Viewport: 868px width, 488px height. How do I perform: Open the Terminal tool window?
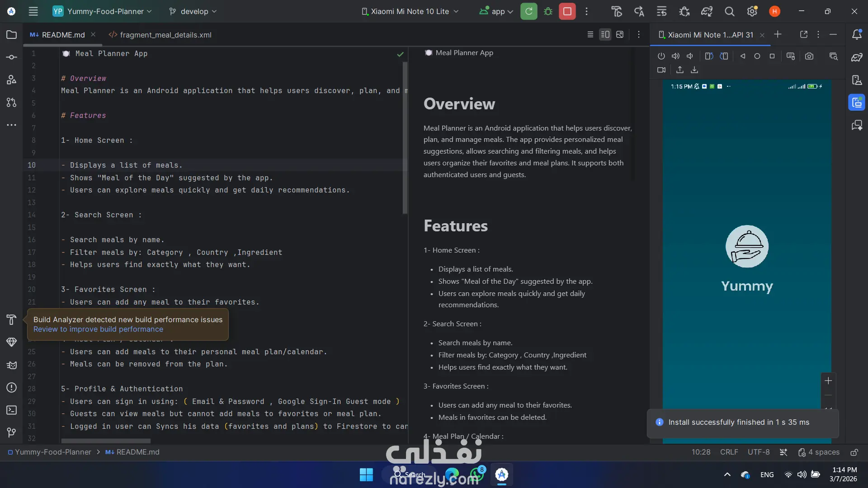(x=12, y=410)
